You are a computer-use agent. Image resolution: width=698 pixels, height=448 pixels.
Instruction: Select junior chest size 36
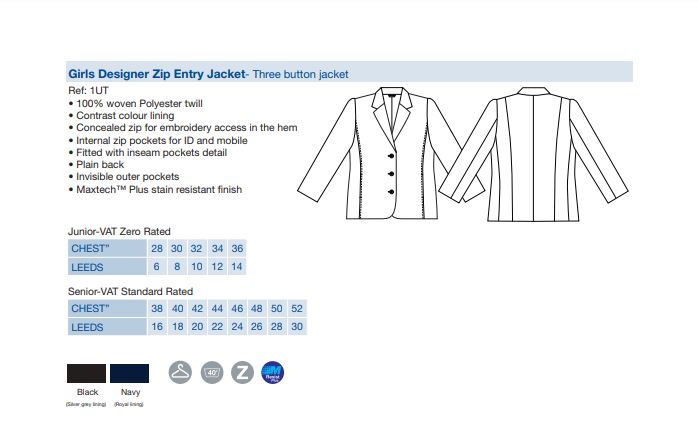[x=237, y=248]
